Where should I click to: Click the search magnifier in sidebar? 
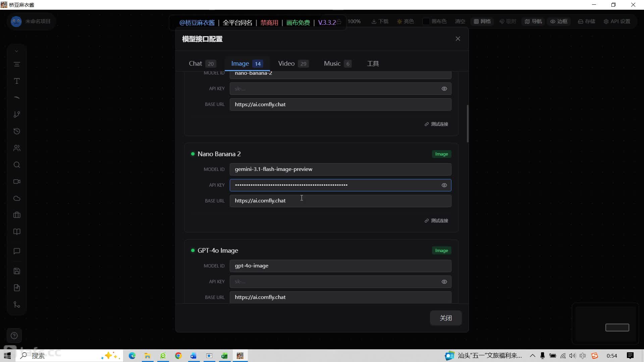[x=17, y=165]
